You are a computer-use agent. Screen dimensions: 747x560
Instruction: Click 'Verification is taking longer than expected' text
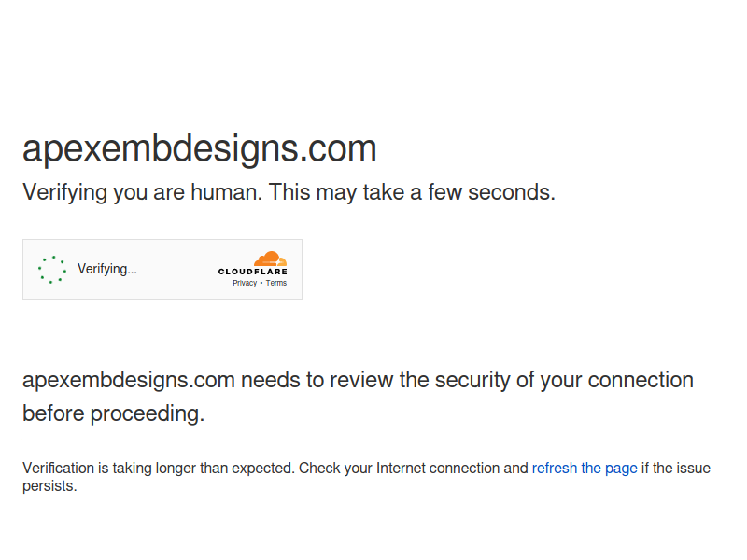[x=158, y=469]
